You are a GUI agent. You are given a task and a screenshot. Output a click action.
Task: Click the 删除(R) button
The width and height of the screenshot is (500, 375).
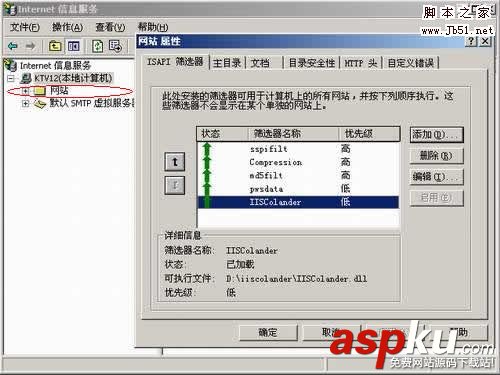tap(437, 156)
